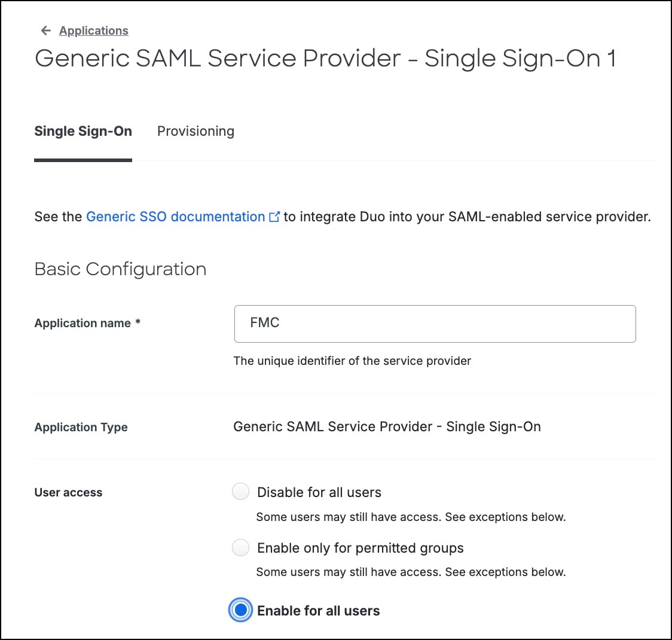
Task: Click the Application Type value text
Action: tap(387, 427)
